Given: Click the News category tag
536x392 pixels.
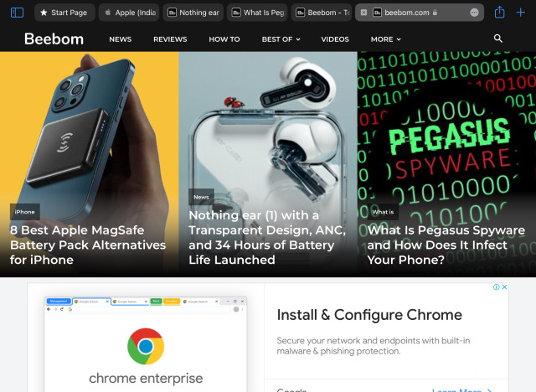Looking at the screenshot, I should pyautogui.click(x=201, y=197).
